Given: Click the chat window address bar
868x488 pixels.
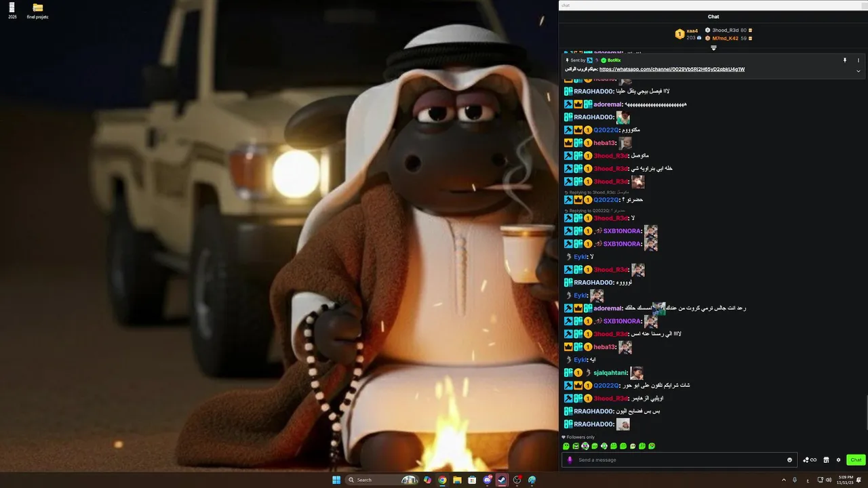Looking at the screenshot, I should click(x=712, y=5).
